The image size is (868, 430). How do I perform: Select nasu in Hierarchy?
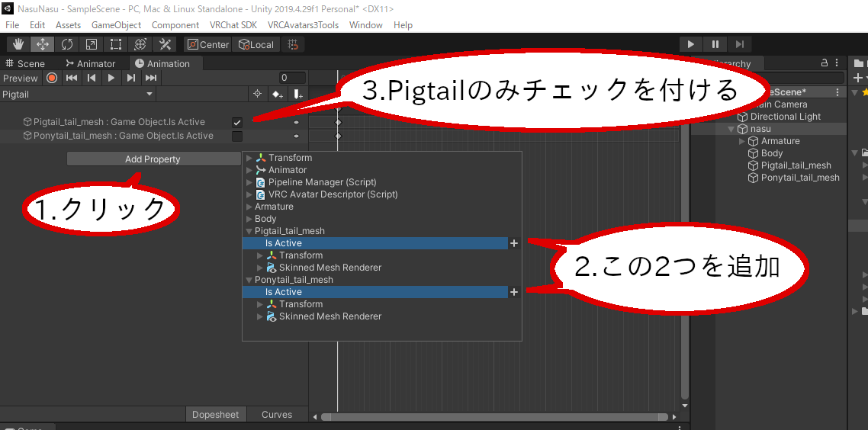click(760, 129)
